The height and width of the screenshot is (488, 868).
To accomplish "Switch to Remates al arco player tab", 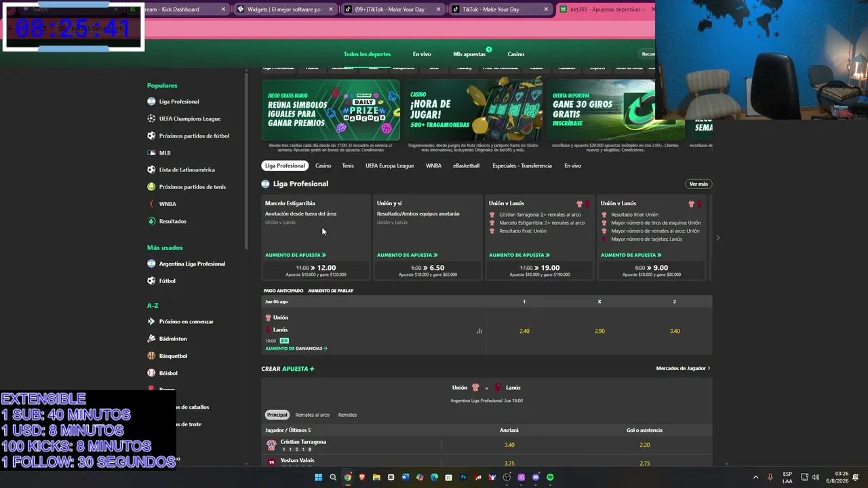I will coord(313,415).
